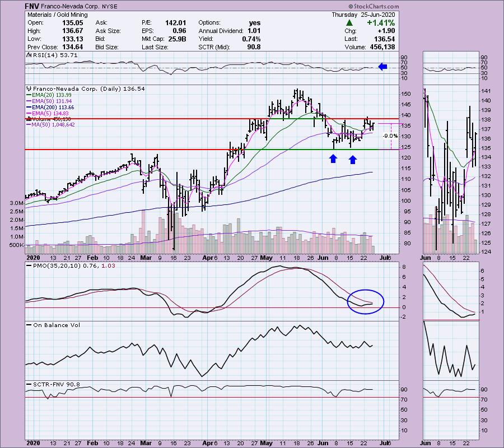Select the Low value 133.13
The image size is (504, 448).
point(72,39)
